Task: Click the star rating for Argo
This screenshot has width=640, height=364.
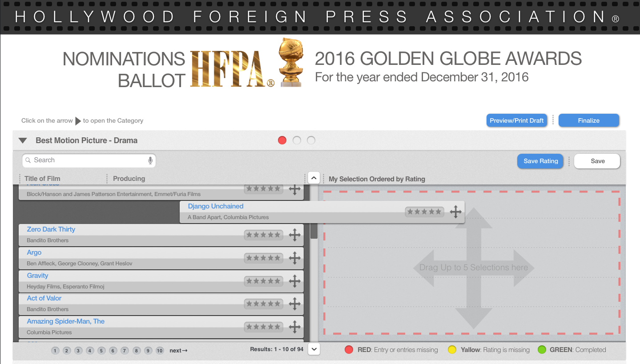Action: (263, 258)
